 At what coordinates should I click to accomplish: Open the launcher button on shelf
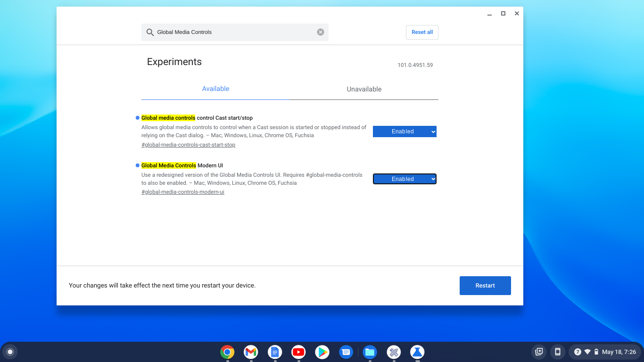10,352
